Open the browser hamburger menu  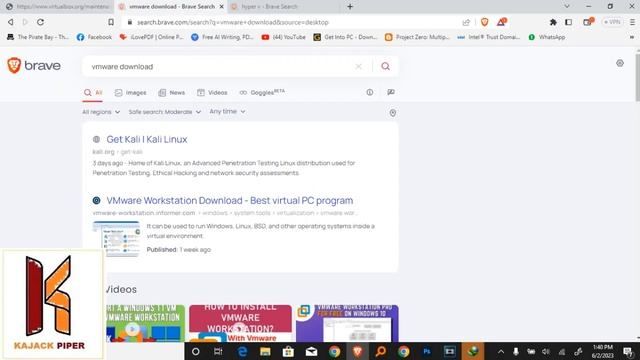click(632, 22)
